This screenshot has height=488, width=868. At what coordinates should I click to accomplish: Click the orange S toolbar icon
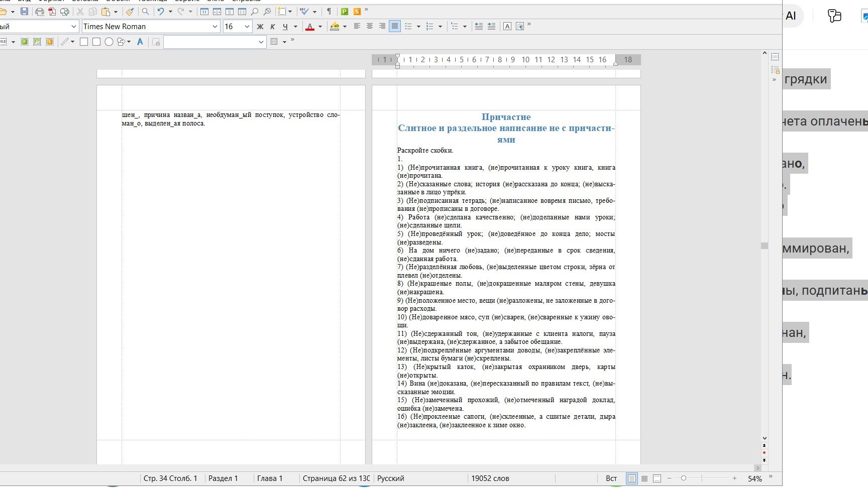point(357,11)
